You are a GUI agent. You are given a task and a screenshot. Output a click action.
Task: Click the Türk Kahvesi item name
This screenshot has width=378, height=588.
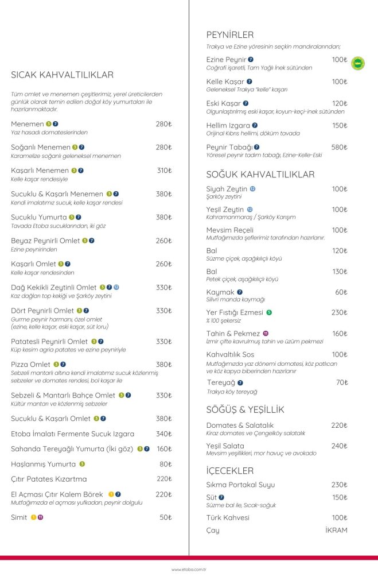coord(228,517)
